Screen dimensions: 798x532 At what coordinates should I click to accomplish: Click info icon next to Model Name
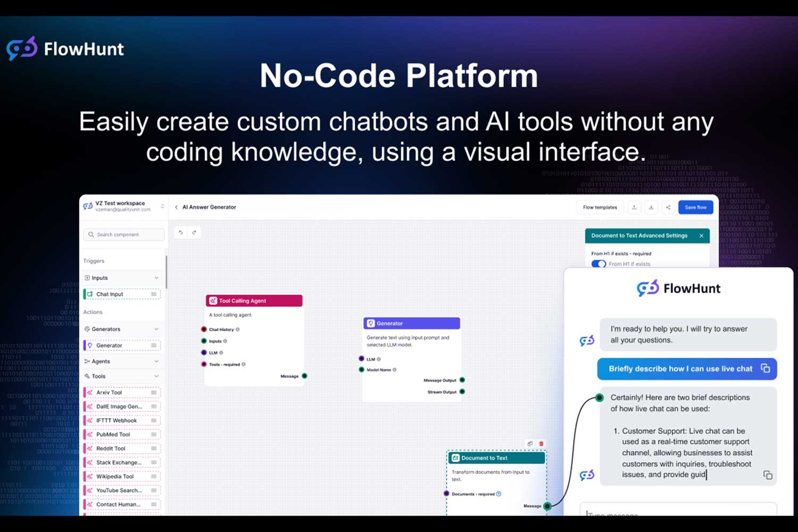pos(395,370)
